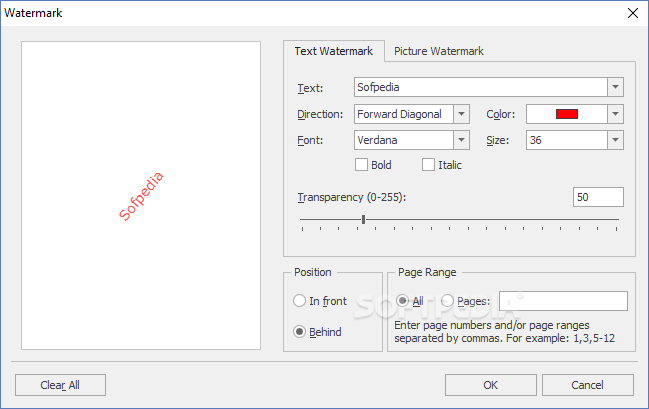Click the Pages range input field

click(x=563, y=301)
